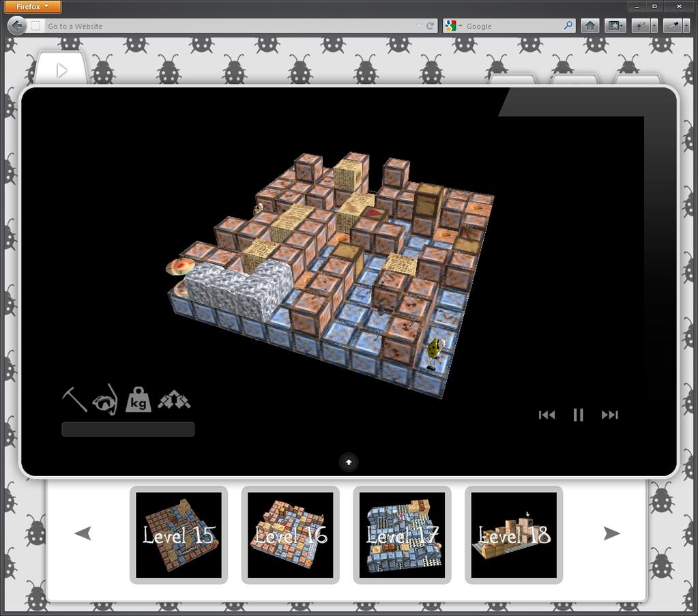Screen dimensions: 698x616
Task: Click the search magnifier icon
Action: (568, 26)
